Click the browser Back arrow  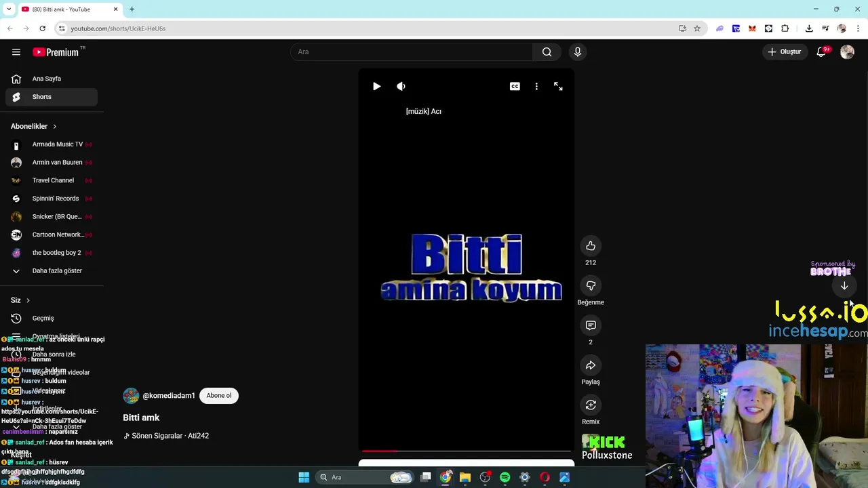tap(9, 28)
